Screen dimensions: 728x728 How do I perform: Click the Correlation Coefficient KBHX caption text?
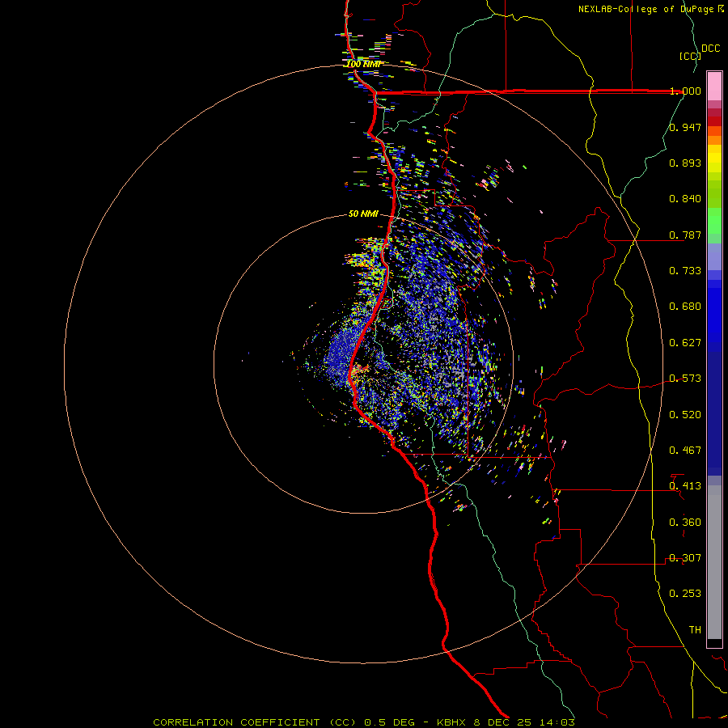click(x=364, y=722)
